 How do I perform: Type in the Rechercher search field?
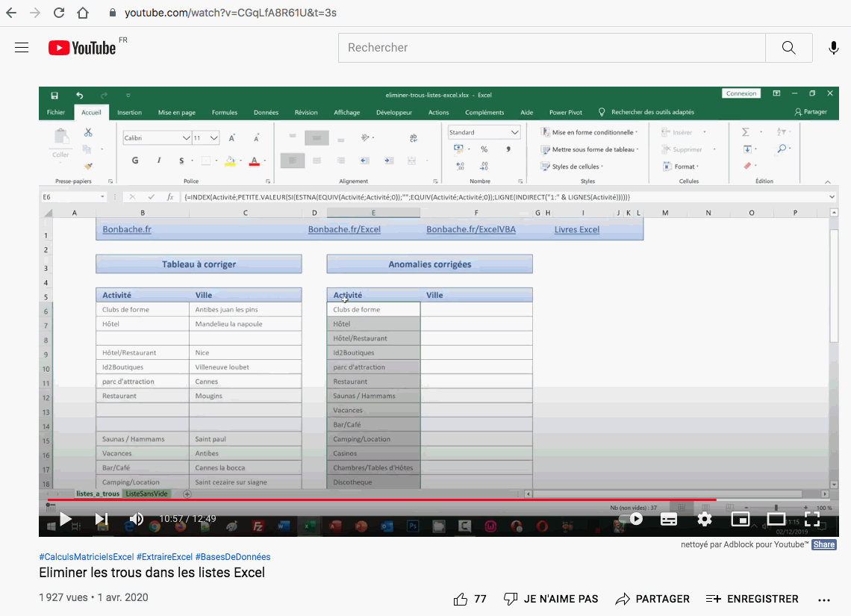(x=551, y=48)
